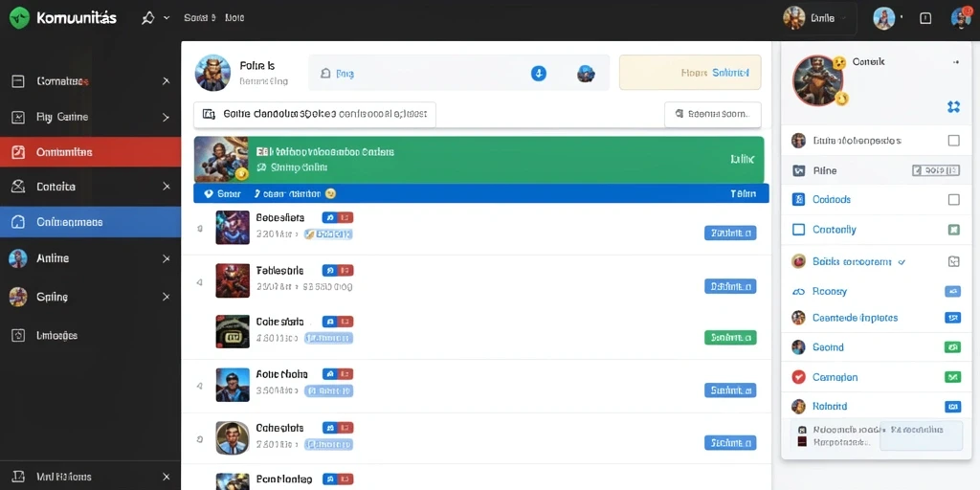Toggle the Coohods checkbox
The height and width of the screenshot is (490, 980).
click(954, 199)
